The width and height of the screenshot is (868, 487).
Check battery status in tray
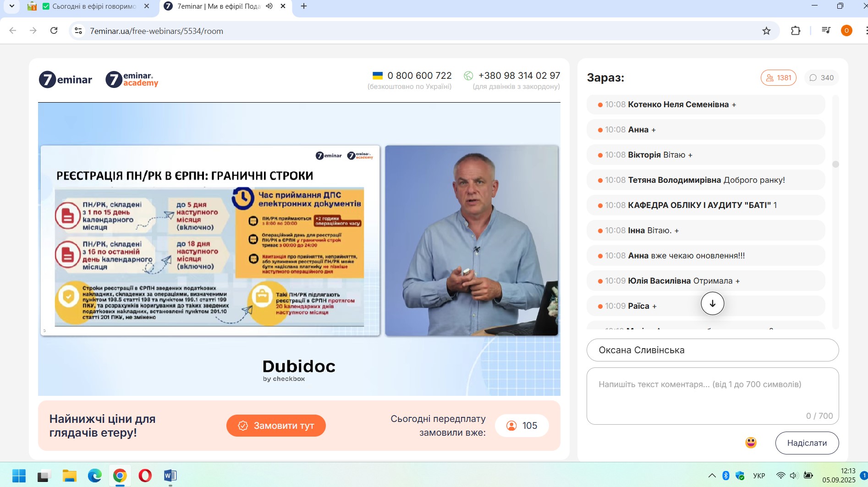point(808,476)
